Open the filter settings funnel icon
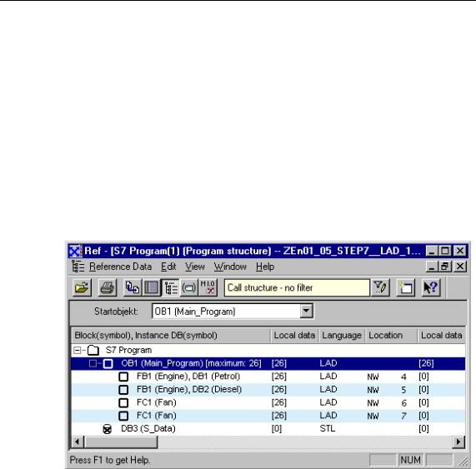 tap(380, 287)
